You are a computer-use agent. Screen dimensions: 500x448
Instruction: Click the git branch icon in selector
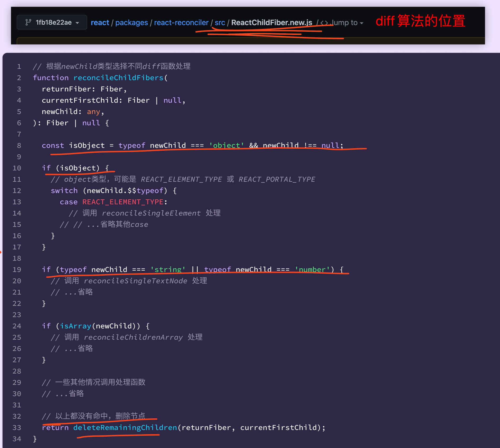(x=28, y=23)
